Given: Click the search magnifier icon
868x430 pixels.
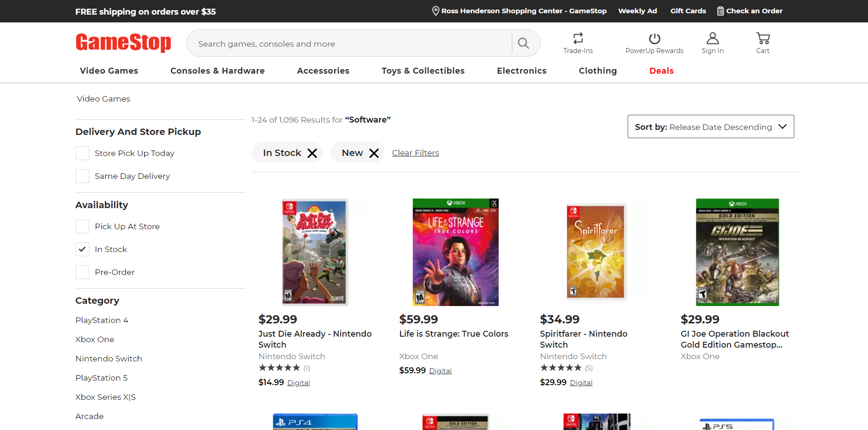Looking at the screenshot, I should 523,43.
